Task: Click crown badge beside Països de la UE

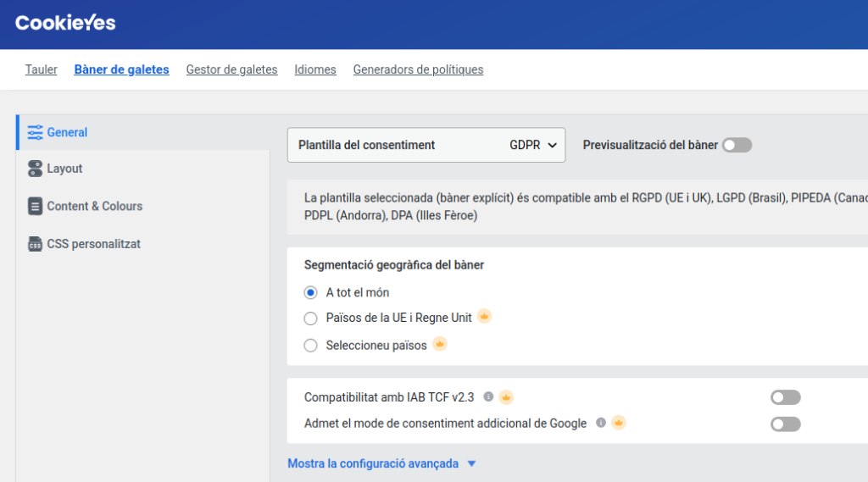Action: pyautogui.click(x=485, y=317)
